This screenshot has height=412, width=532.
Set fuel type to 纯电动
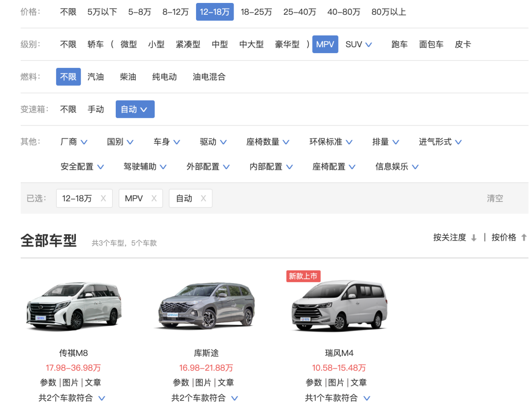[164, 77]
